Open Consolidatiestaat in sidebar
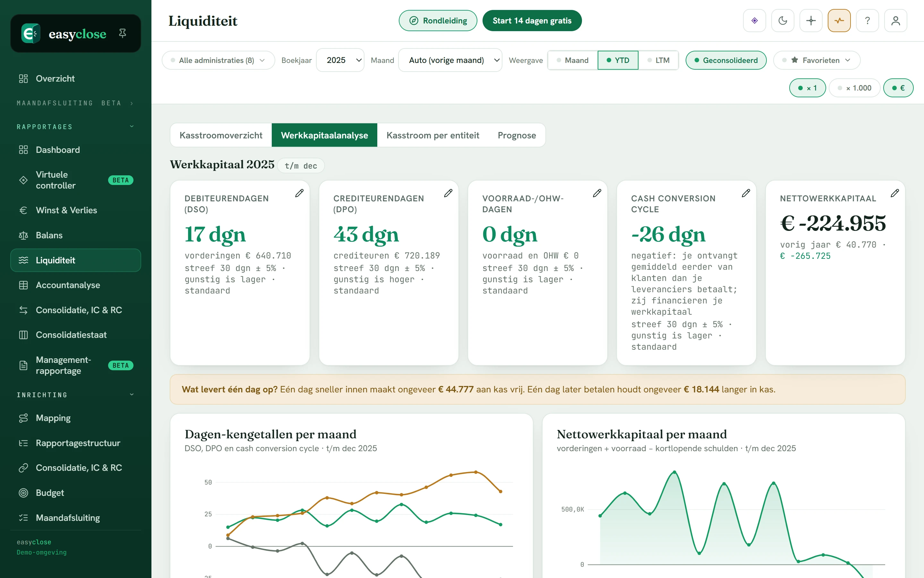The height and width of the screenshot is (578, 924). coord(76,335)
